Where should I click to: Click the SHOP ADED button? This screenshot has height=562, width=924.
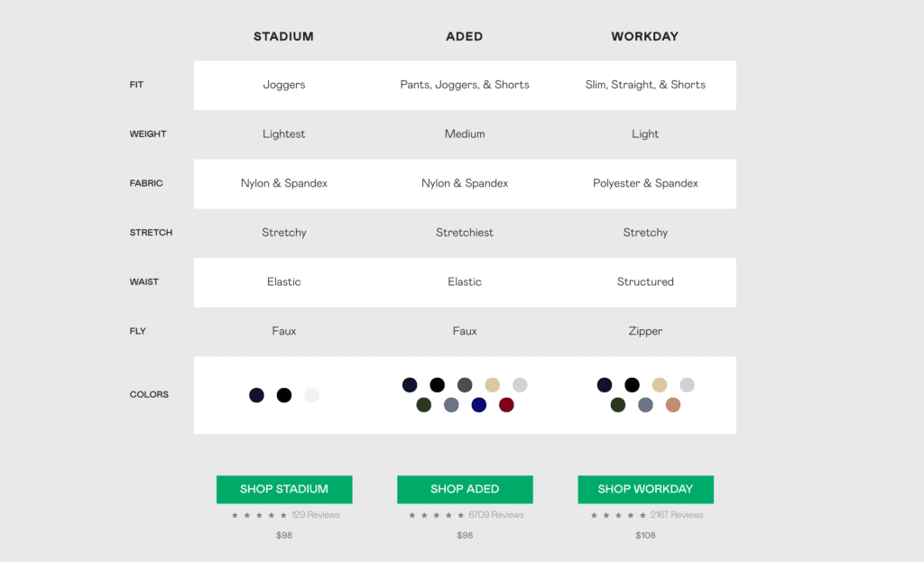[x=465, y=489]
